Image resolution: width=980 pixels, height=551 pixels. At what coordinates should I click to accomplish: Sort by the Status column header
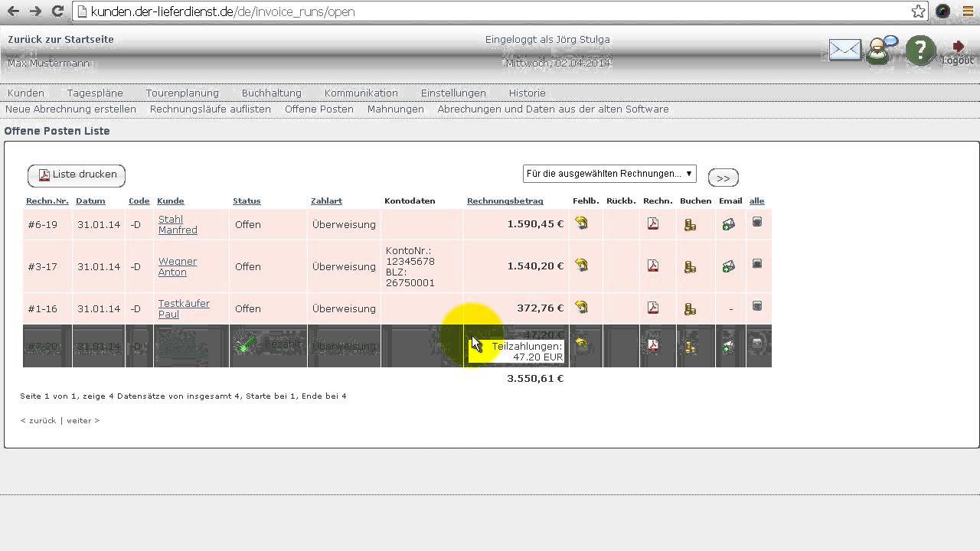(247, 201)
